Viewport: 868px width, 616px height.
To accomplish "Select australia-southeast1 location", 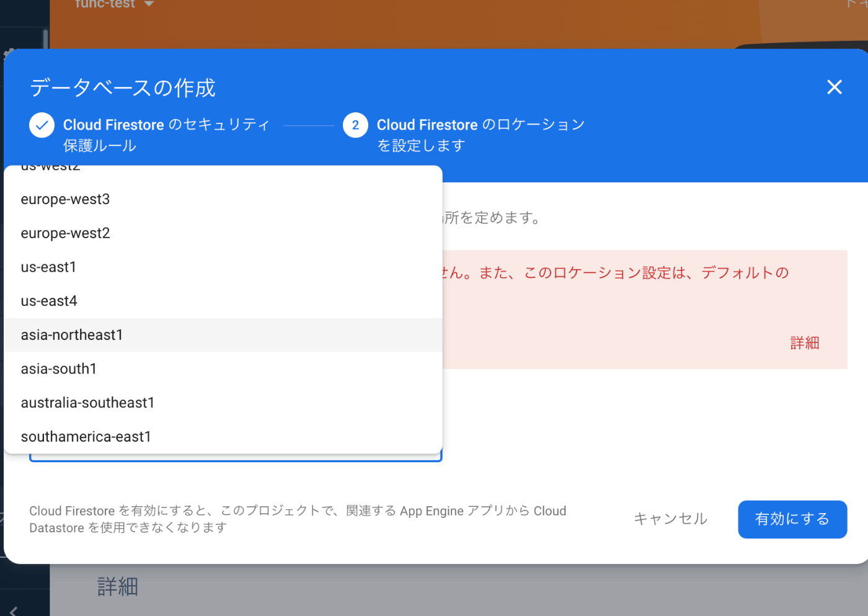I will tap(223, 403).
